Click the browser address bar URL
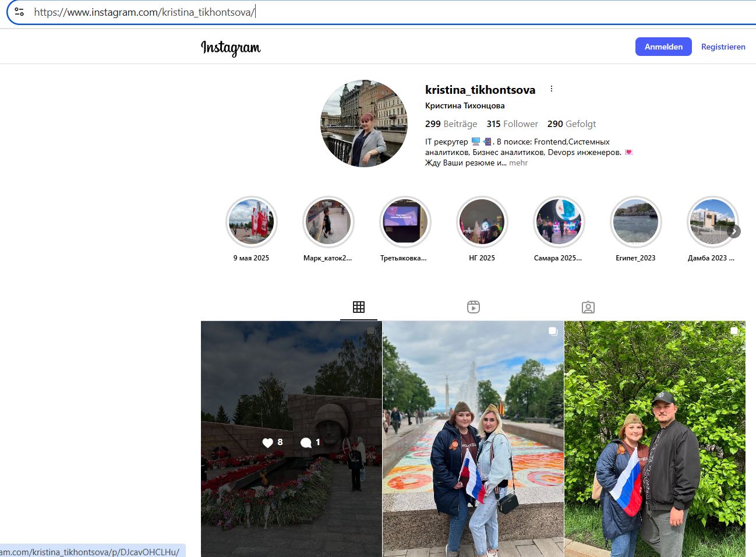Viewport: 756px width, 557px height. point(144,12)
